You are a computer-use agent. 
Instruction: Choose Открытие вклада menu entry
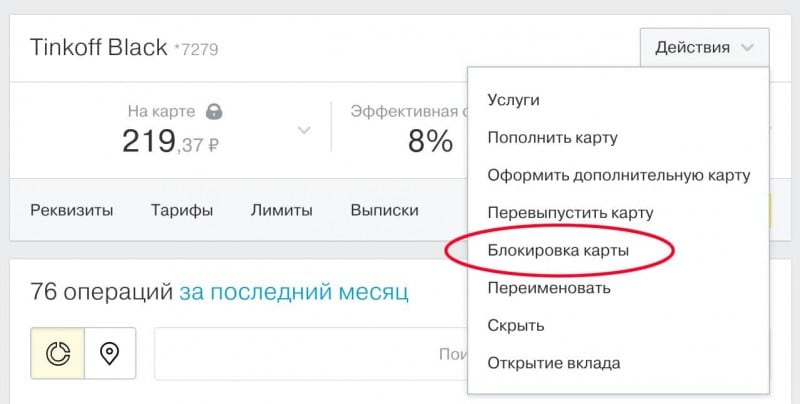pyautogui.click(x=554, y=363)
